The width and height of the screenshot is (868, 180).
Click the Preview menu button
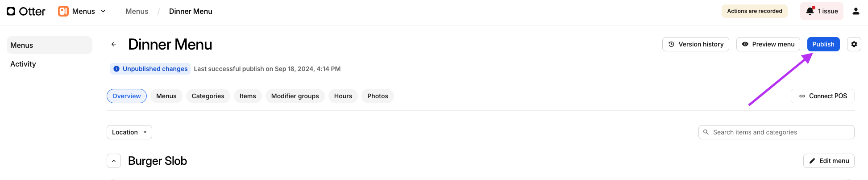click(x=768, y=44)
